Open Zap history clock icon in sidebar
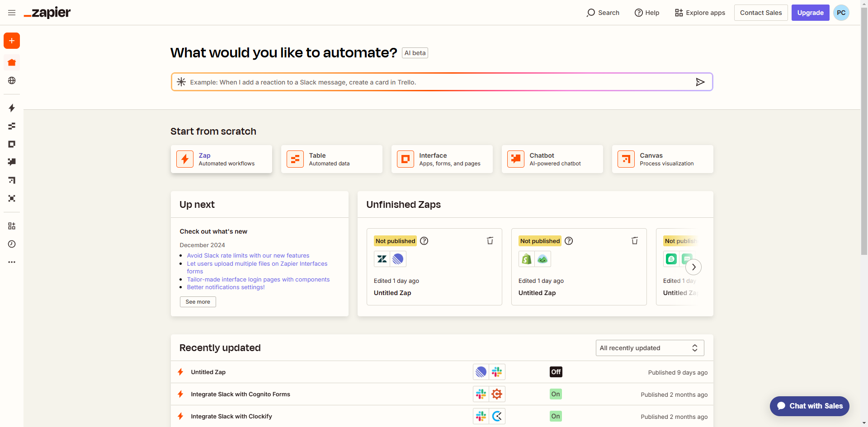 pos(12,244)
